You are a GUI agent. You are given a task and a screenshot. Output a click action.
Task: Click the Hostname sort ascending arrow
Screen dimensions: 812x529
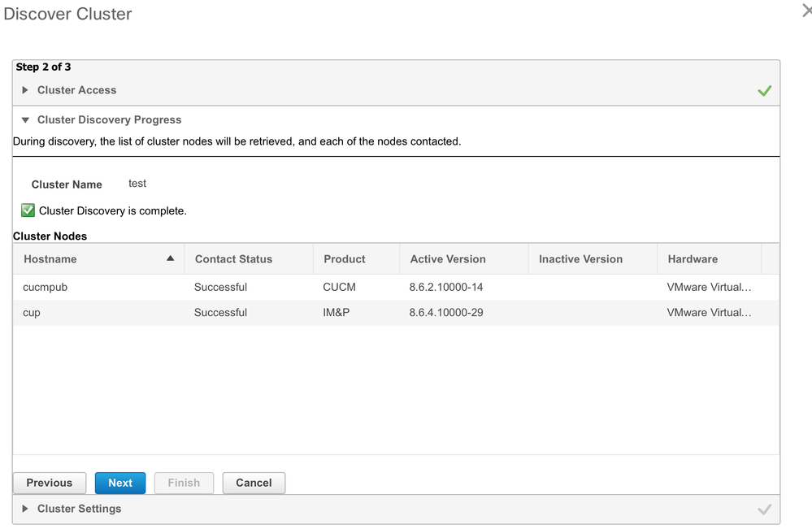pos(170,258)
